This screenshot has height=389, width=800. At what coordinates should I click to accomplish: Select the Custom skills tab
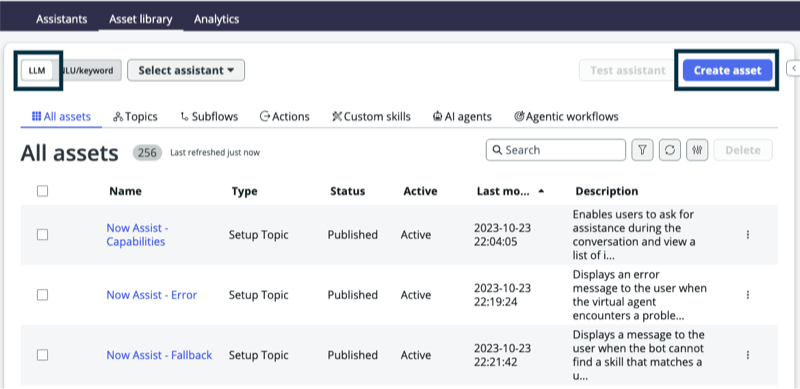[x=371, y=116]
